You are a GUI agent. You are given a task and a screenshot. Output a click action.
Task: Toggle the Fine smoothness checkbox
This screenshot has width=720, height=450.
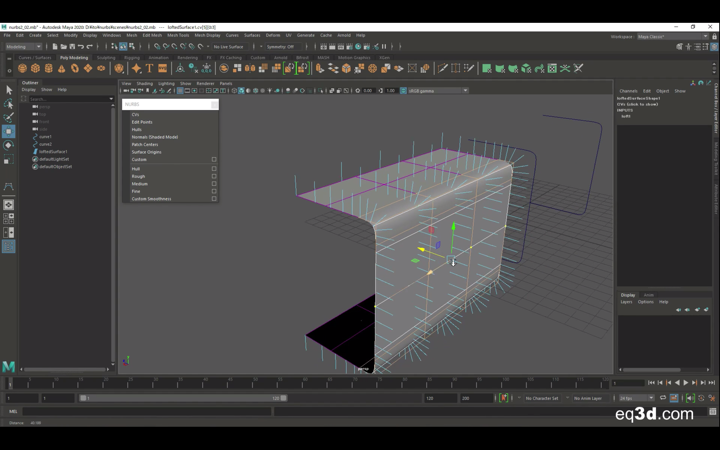pos(214,191)
